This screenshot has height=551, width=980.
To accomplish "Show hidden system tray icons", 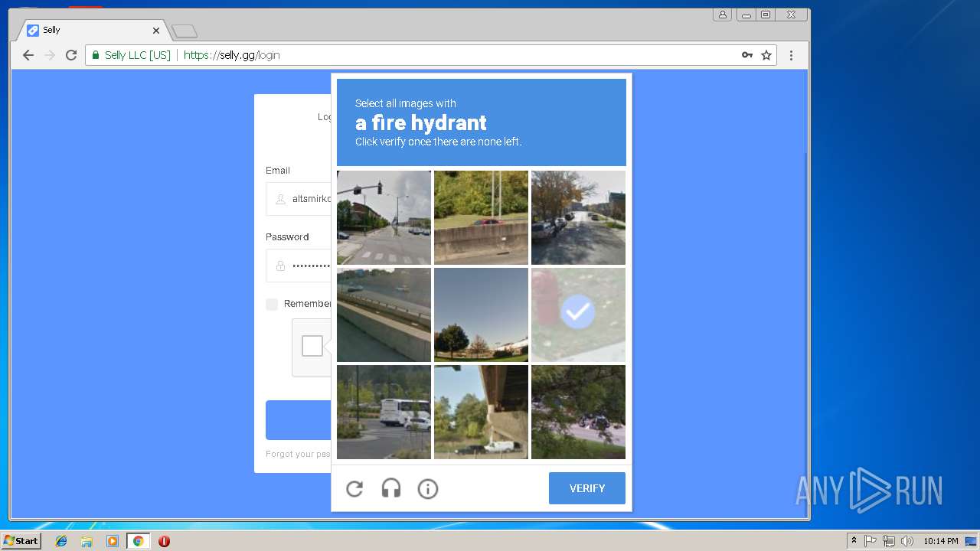I will 854,541.
